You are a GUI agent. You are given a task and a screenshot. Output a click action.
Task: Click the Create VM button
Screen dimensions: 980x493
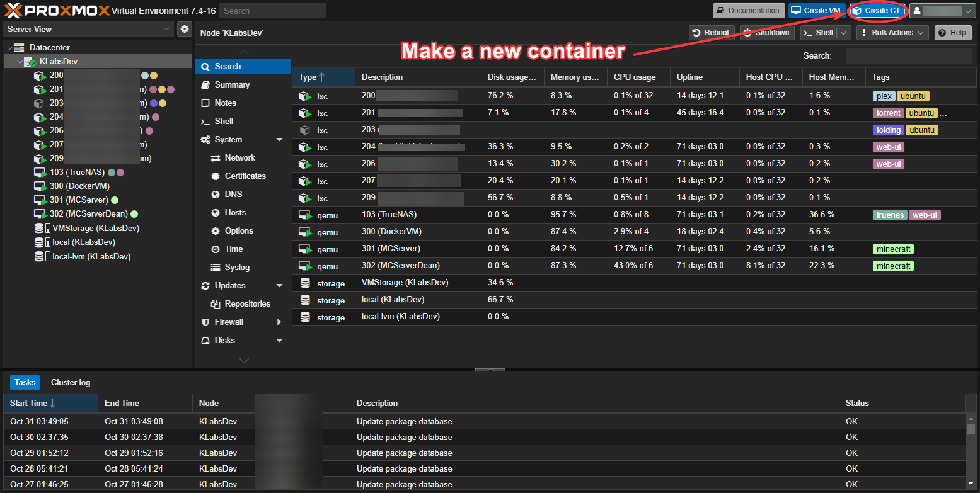[817, 11]
